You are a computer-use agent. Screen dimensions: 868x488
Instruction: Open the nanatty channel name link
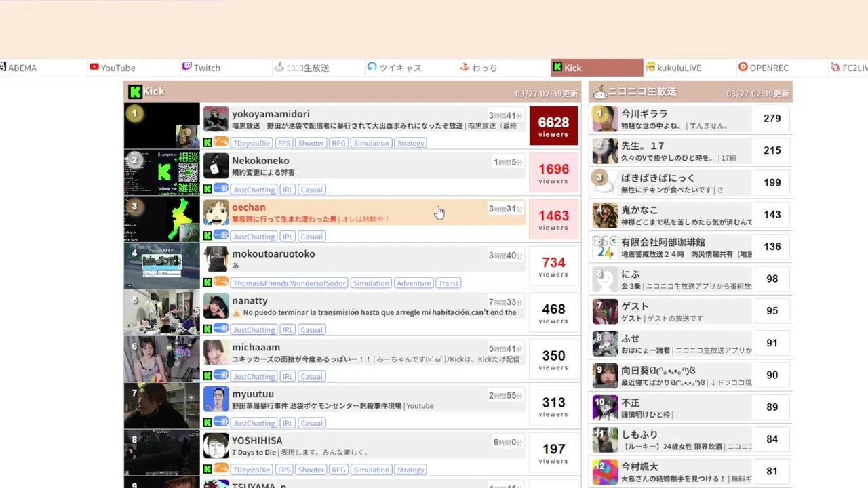coord(250,301)
